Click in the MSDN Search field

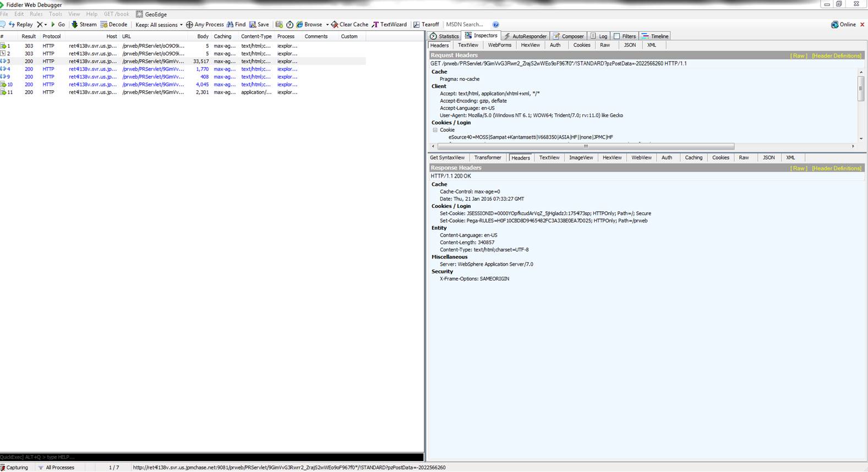pyautogui.click(x=465, y=25)
